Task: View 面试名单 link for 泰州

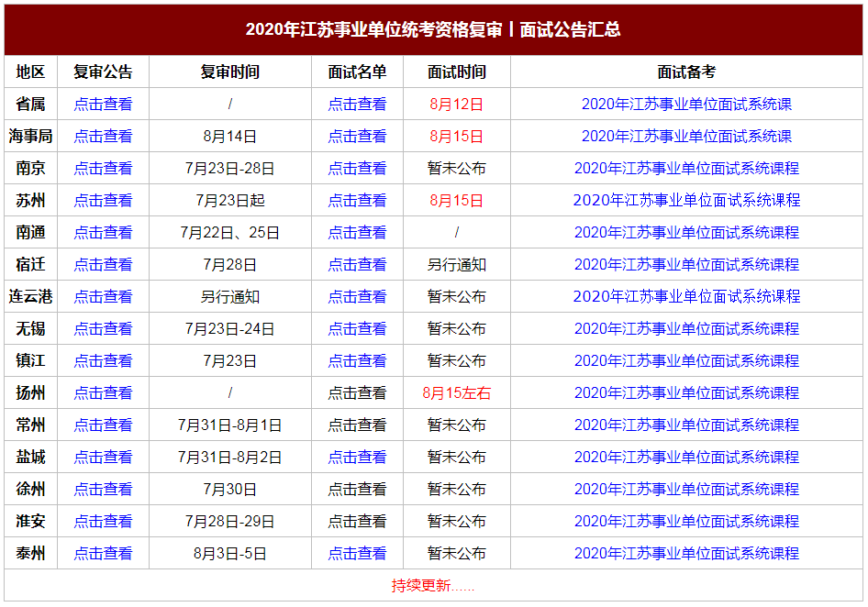Action: pos(357,553)
